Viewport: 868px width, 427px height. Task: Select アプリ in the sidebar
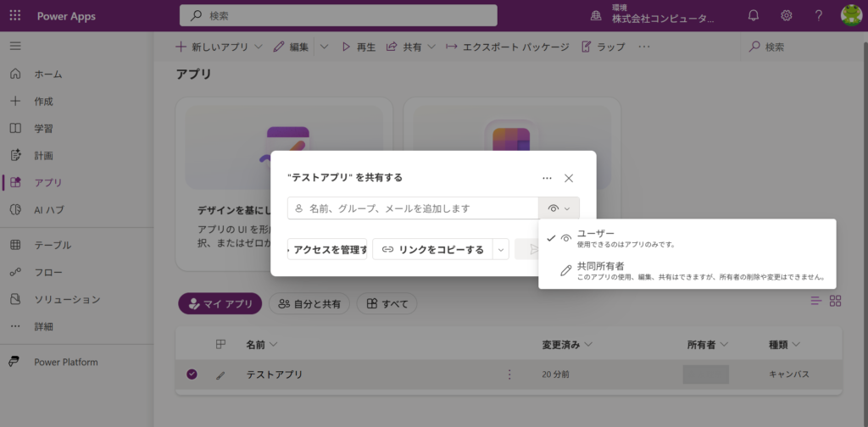[36, 182]
